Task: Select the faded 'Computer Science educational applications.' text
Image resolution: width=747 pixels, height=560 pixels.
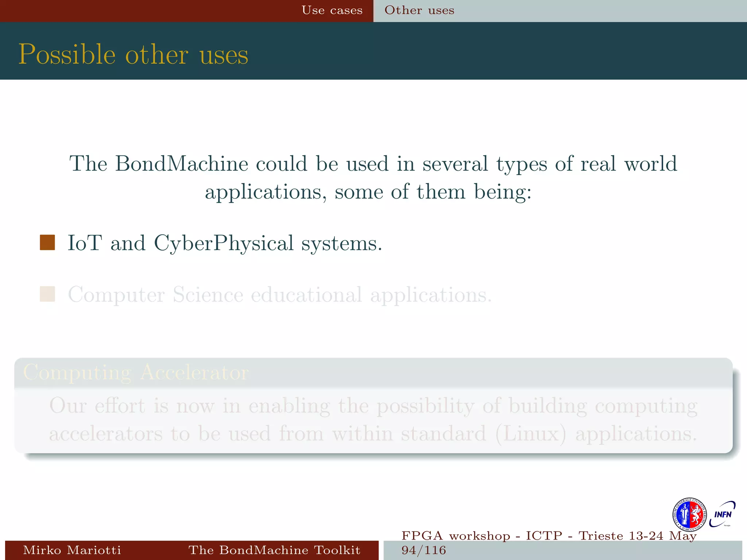Action: [x=280, y=295]
